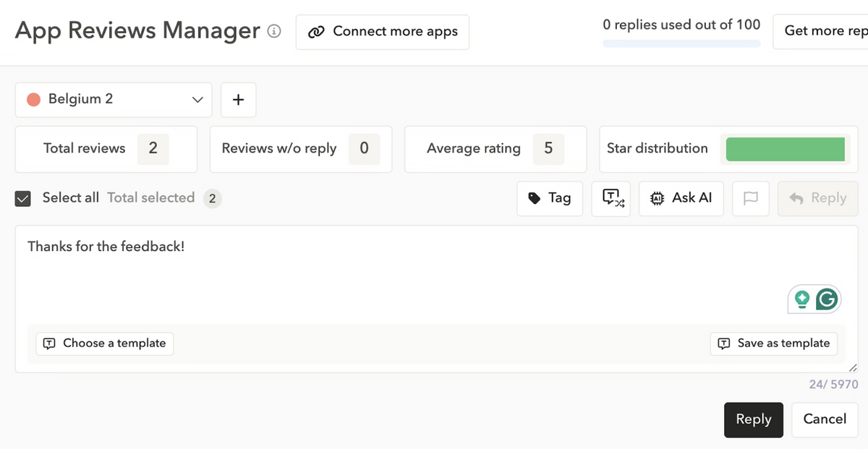This screenshot has height=449, width=868.
Task: Click the Cancel button
Action: tap(825, 420)
